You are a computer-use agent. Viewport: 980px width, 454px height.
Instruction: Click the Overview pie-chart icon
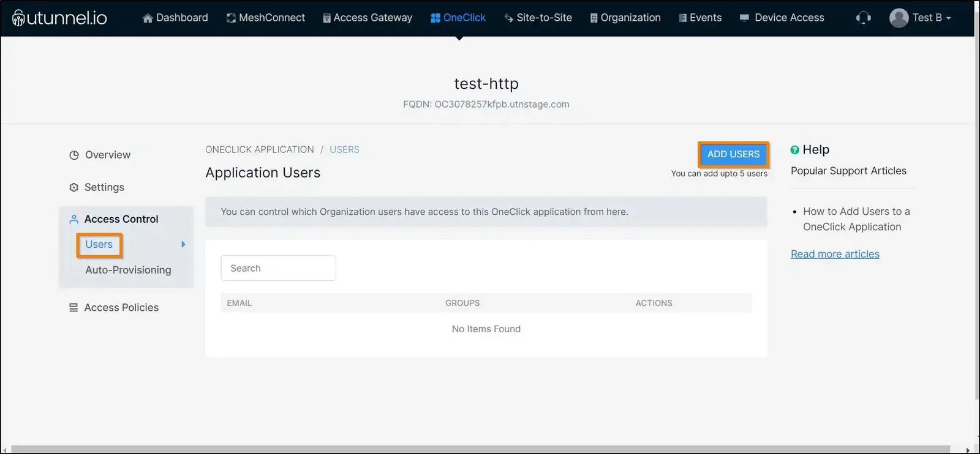74,155
